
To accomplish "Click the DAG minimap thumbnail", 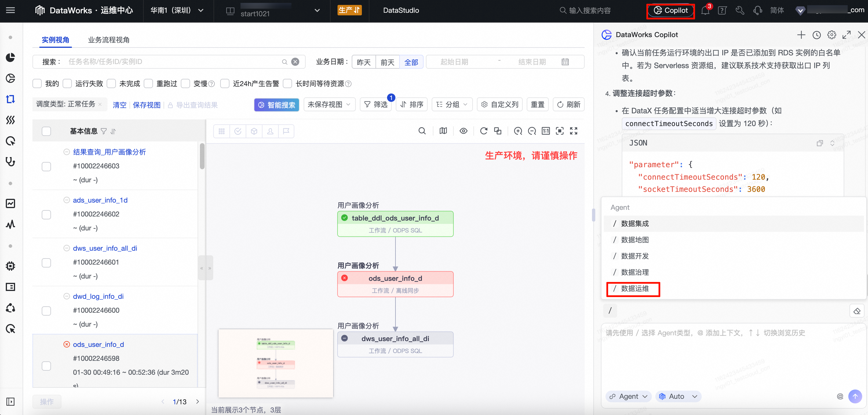I will pyautogui.click(x=276, y=363).
